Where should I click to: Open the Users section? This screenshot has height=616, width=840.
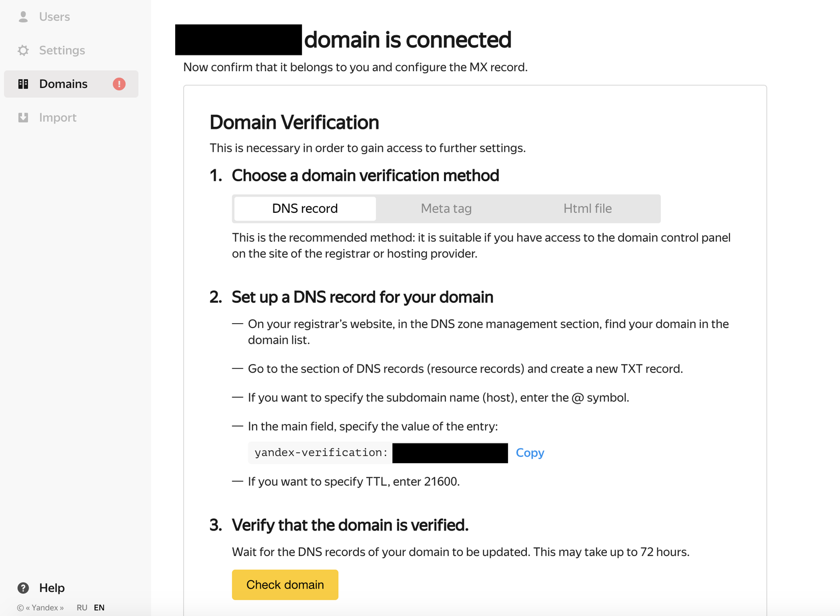54,17
